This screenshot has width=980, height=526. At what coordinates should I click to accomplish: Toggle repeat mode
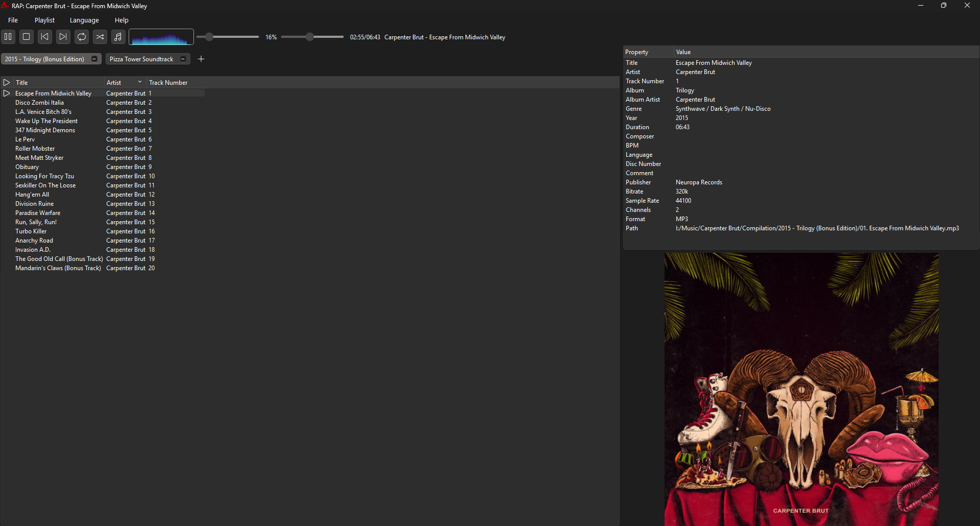82,37
